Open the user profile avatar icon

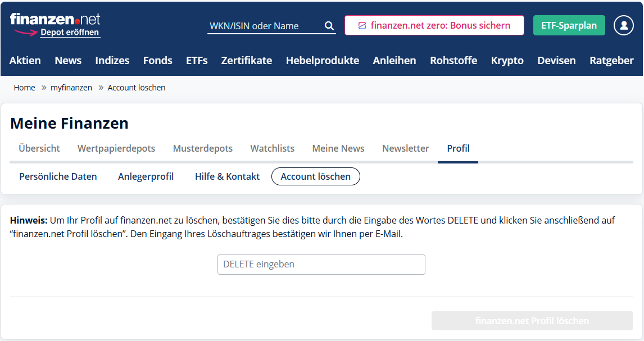[x=623, y=25]
